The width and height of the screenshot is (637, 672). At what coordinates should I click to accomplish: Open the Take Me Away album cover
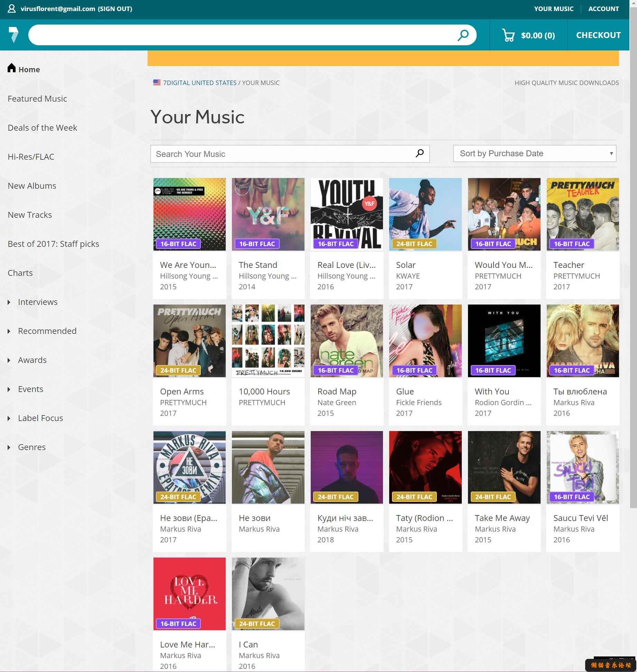[504, 467]
